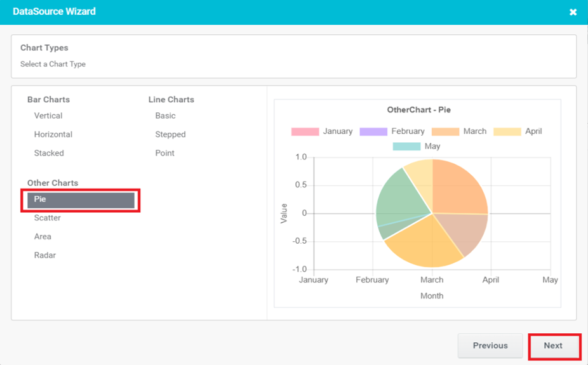This screenshot has width=588, height=365.
Task: Select the Basic line chart type
Action: (165, 116)
